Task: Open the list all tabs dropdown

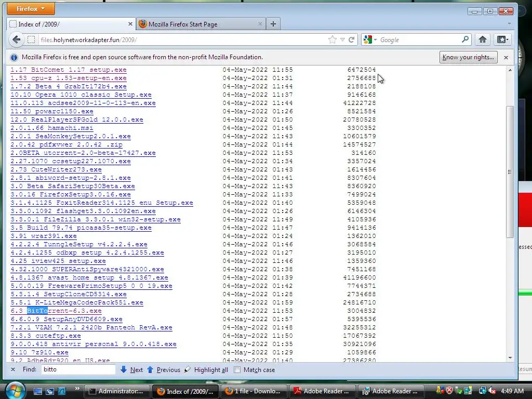Action: (509, 24)
